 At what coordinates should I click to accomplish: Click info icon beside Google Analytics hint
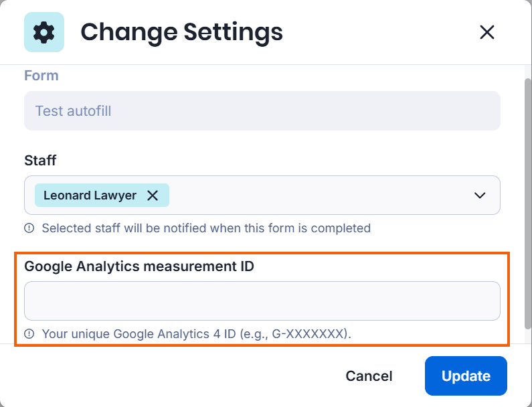[x=29, y=333]
